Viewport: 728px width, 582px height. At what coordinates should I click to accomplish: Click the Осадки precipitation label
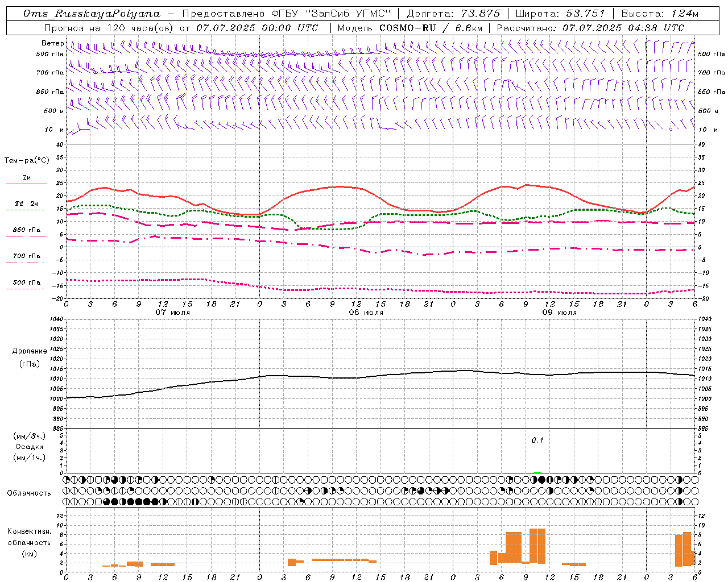click(x=30, y=447)
